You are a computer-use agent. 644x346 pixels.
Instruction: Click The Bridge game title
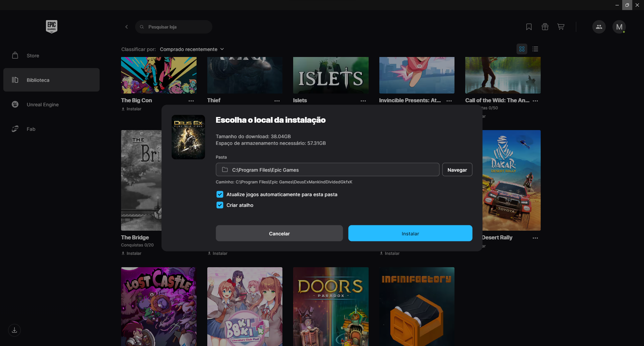135,237
